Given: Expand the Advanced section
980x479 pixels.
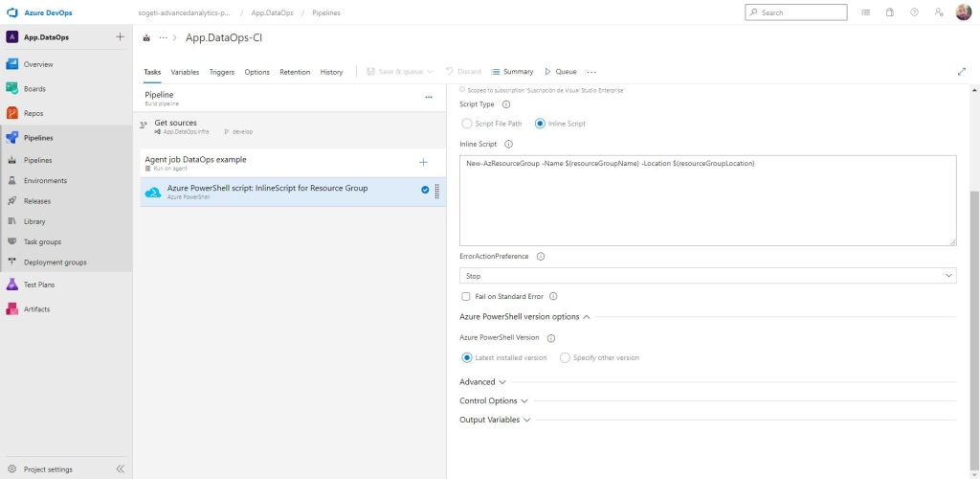Looking at the screenshot, I should (x=482, y=381).
